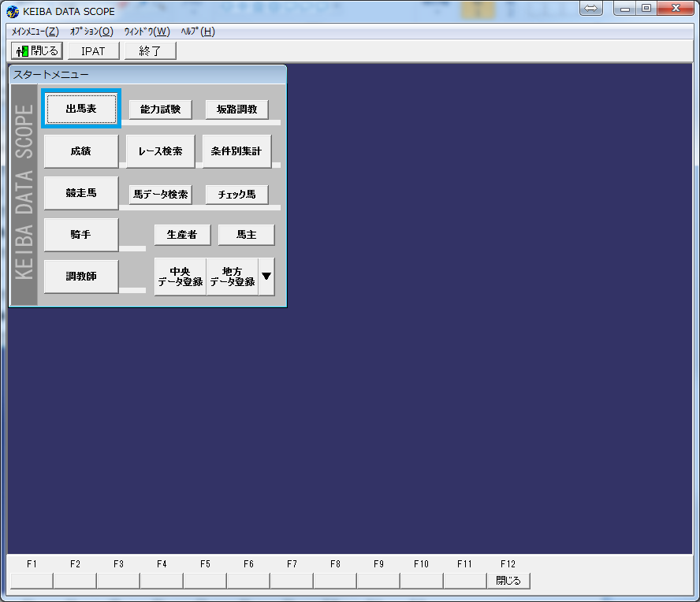Click the IPAT toolbar button
This screenshot has width=700, height=602.
coord(93,51)
